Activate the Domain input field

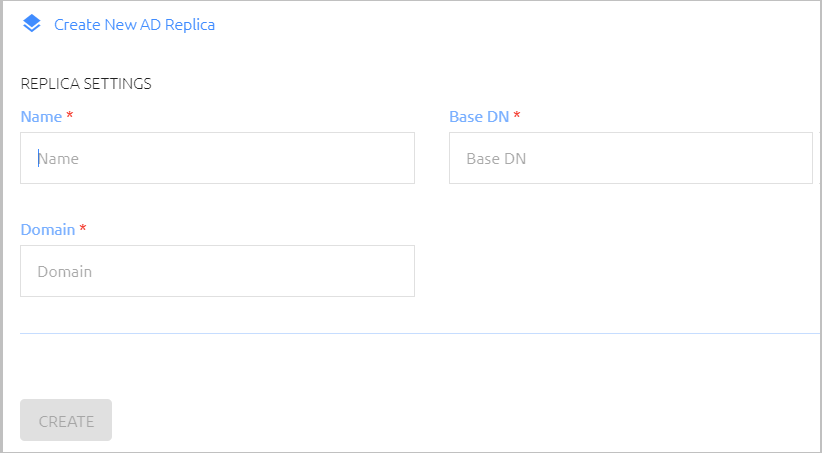pyautogui.click(x=218, y=271)
